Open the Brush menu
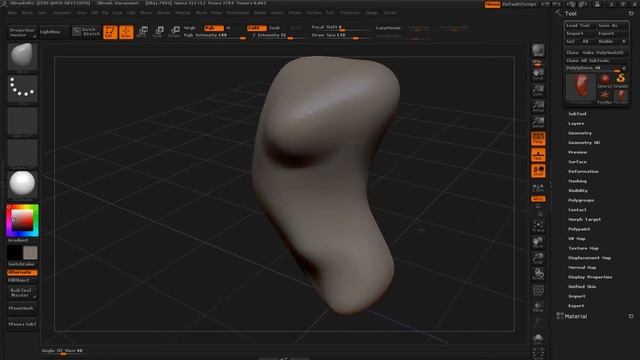This screenshot has height=360, width=640. [x=27, y=13]
